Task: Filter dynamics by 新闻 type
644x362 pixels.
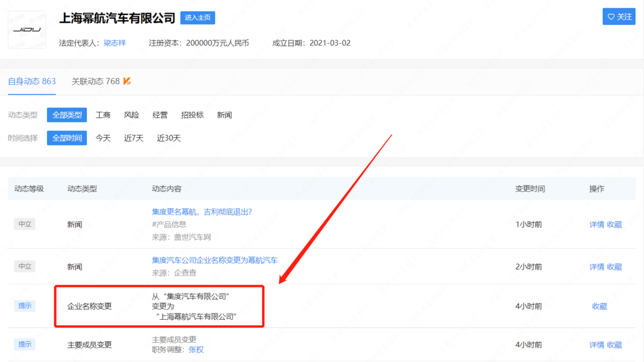Action: [224, 115]
